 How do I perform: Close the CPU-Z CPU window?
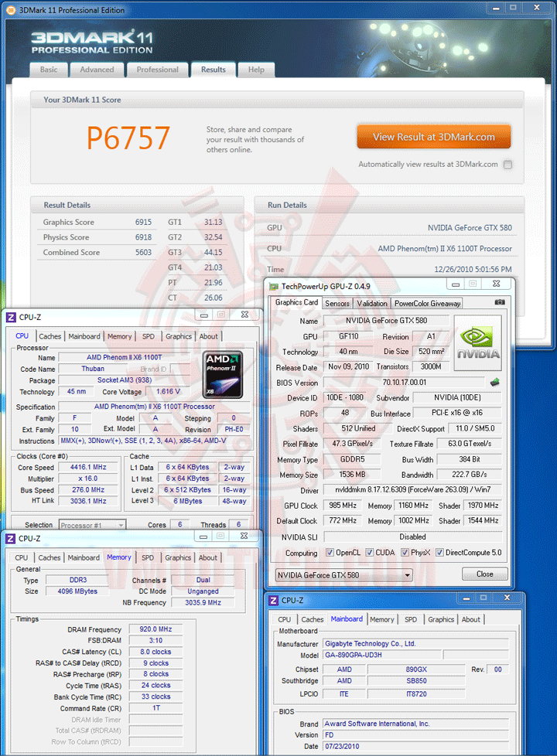[x=244, y=315]
